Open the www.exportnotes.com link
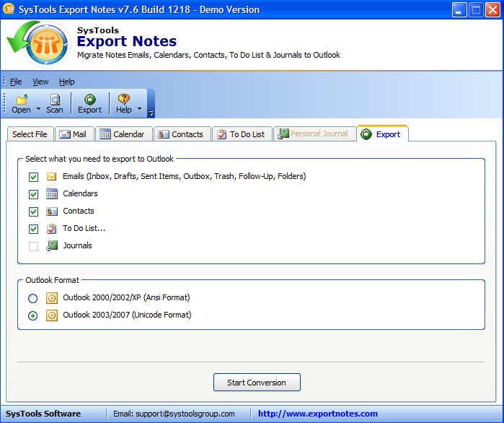Viewport: 504px width, 423px height. [317, 414]
